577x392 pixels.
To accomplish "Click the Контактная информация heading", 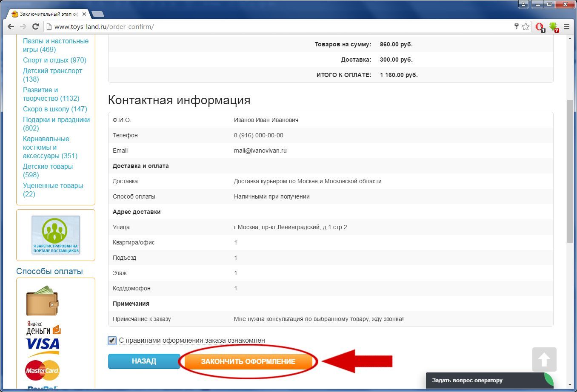I will 179,100.
